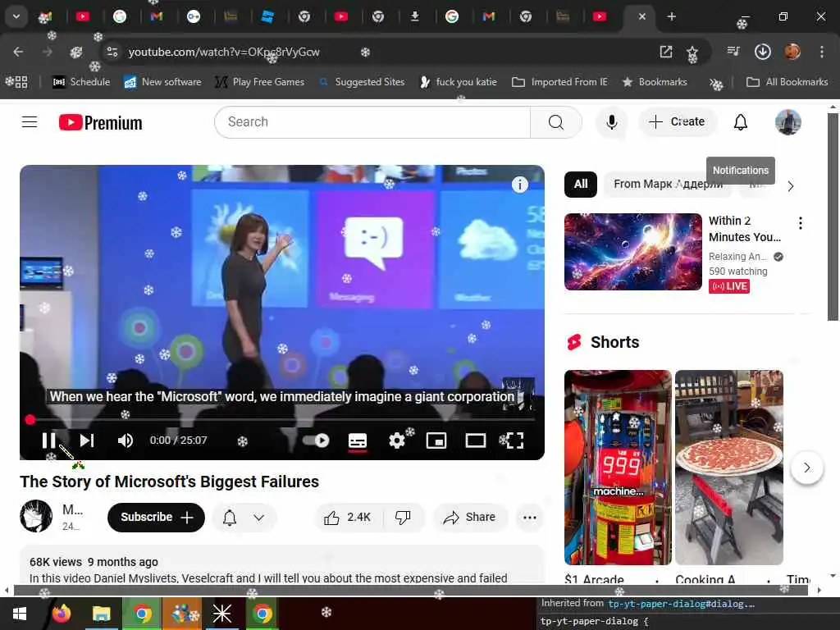840x630 pixels.
Task: Open the player settings gear
Action: (396, 441)
